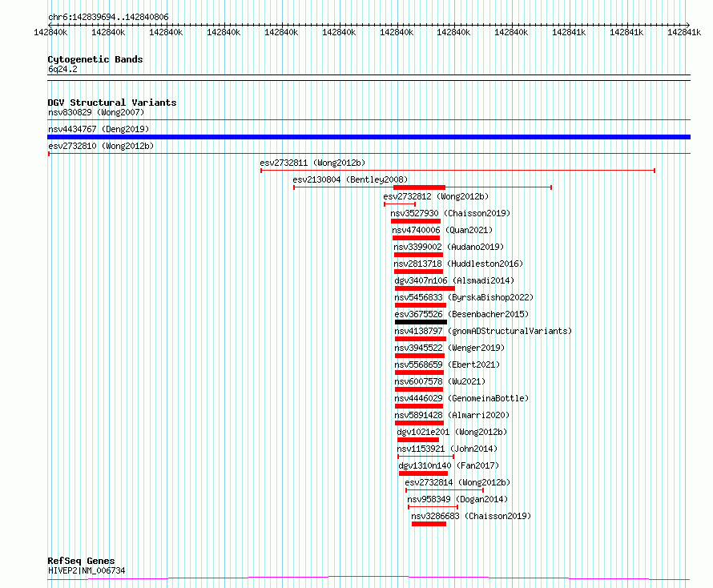Click the nsv1153921 (John2014) variant line
The height and width of the screenshot is (588, 713).
tap(425, 457)
